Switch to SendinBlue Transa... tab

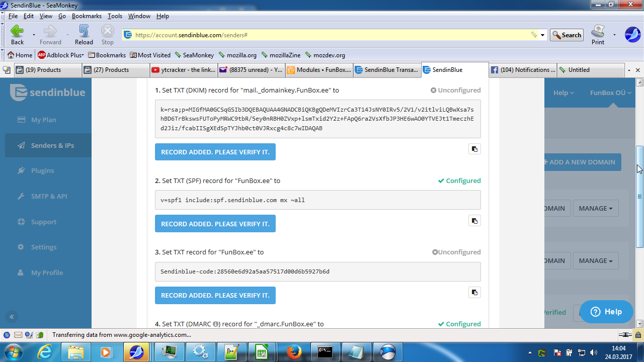387,70
